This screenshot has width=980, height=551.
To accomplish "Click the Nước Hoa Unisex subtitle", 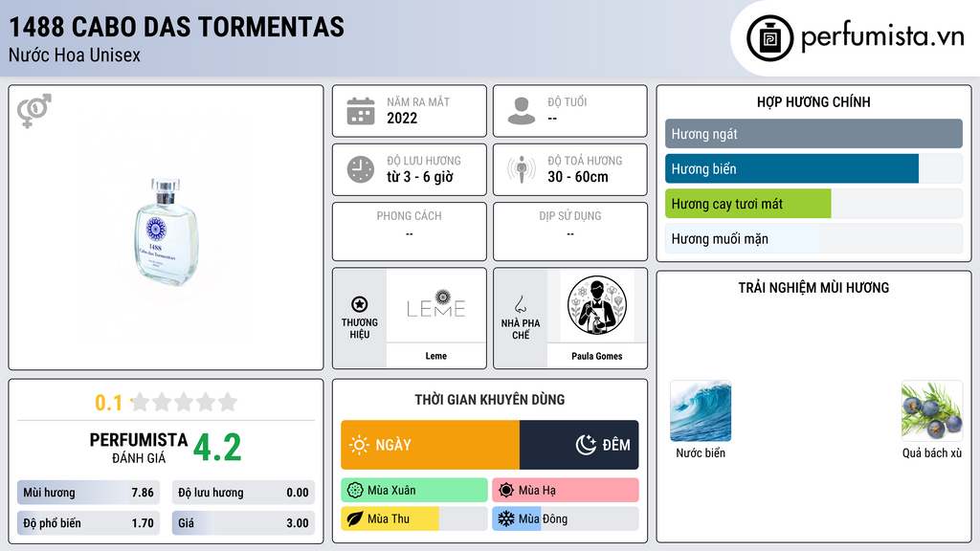I will 75,55.
